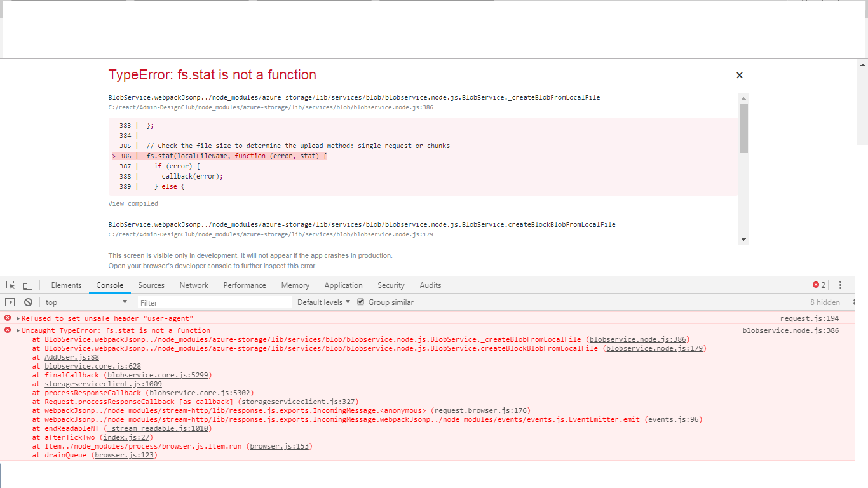Click the error icon beside the user-agent warning
Image resolution: width=868 pixels, height=488 pixels.
point(7,318)
